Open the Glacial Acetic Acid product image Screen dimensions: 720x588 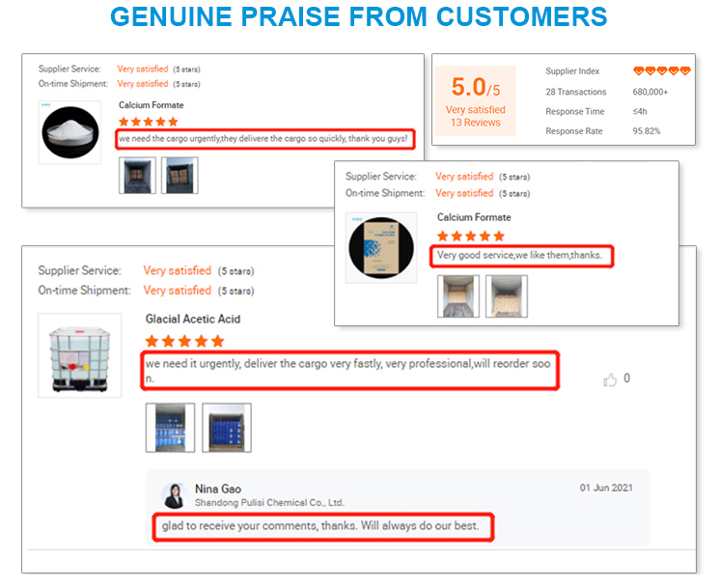point(79,354)
